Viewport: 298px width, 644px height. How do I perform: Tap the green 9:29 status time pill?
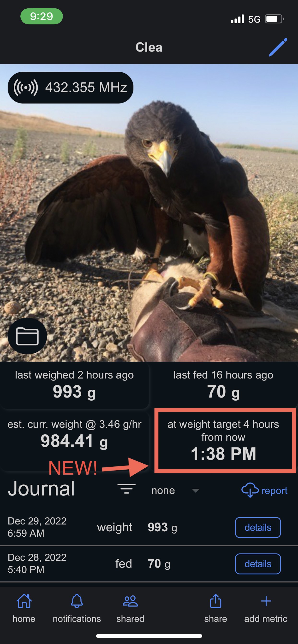coord(42,16)
